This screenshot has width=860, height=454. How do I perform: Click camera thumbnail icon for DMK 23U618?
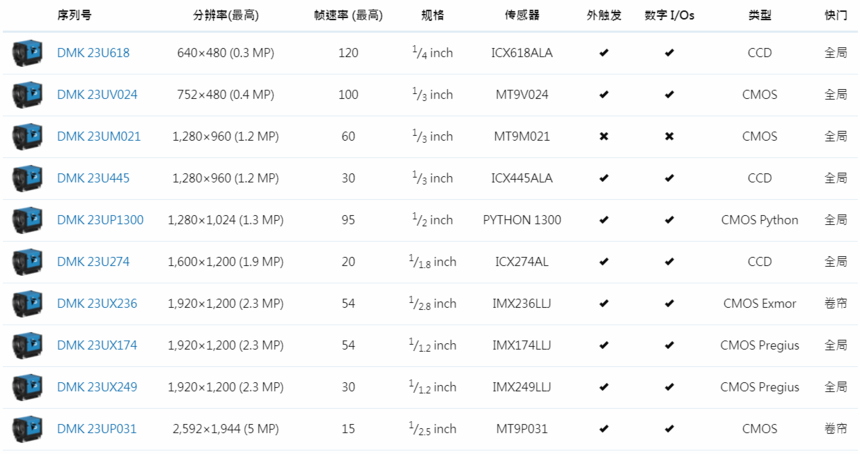pyautogui.click(x=27, y=53)
